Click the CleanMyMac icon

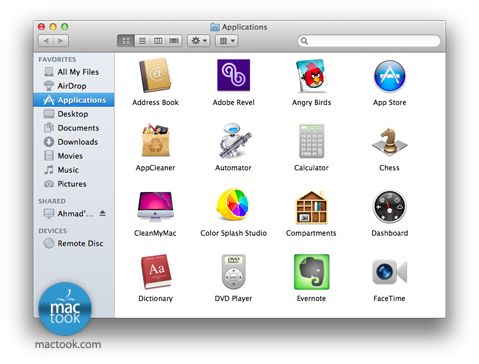pyautogui.click(x=155, y=206)
